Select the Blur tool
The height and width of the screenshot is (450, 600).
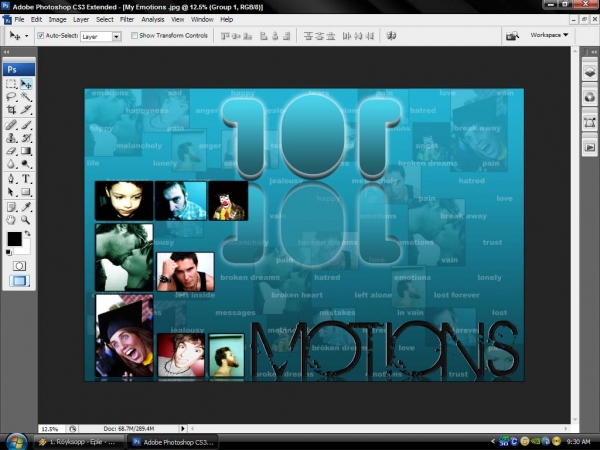coord(11,164)
